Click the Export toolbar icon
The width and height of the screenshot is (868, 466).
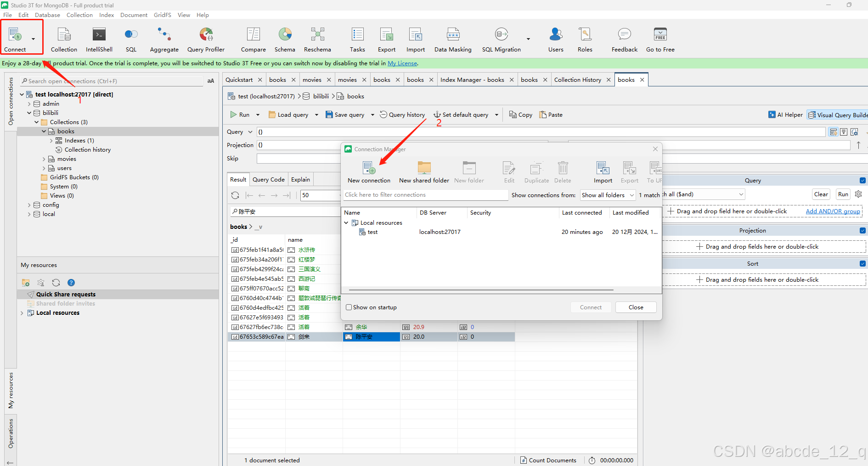pyautogui.click(x=386, y=40)
